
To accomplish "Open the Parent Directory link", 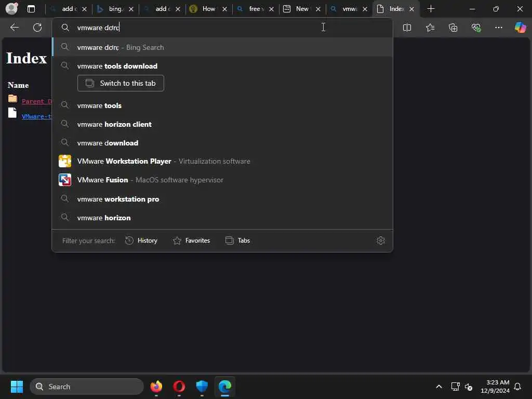I will tap(37, 101).
